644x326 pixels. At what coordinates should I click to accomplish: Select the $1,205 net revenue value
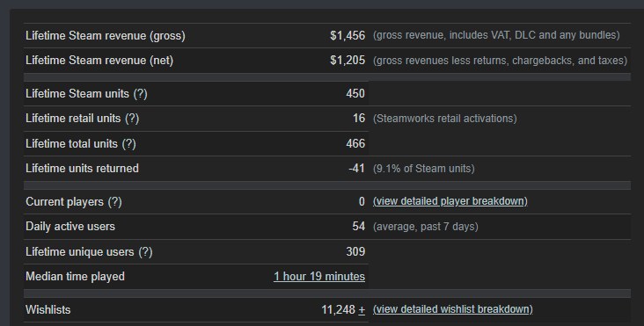[348, 61]
